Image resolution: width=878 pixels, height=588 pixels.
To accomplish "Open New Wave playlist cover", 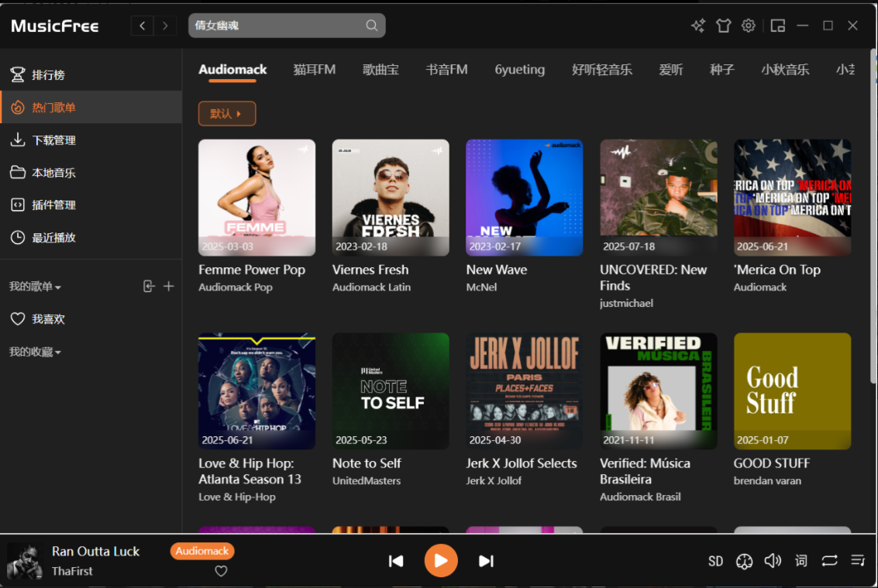I will tap(525, 198).
